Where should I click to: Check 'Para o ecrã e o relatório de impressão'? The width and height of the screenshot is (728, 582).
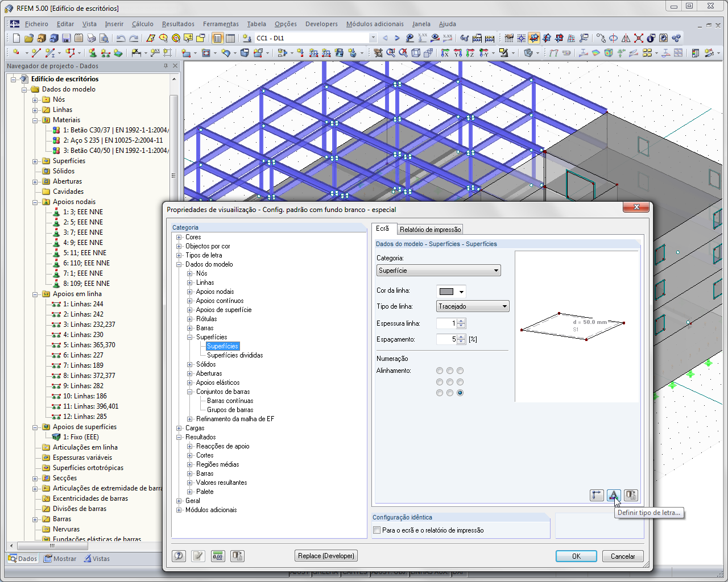(377, 530)
